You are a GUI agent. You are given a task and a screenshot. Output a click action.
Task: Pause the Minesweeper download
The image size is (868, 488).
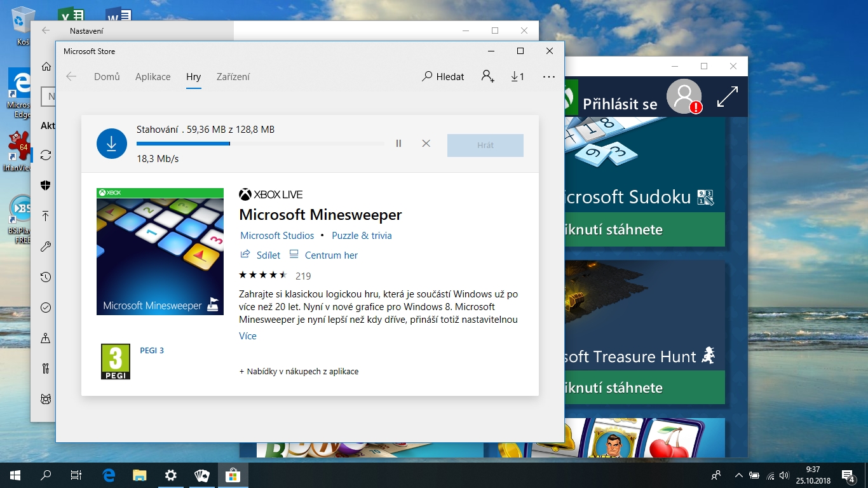[x=398, y=144]
